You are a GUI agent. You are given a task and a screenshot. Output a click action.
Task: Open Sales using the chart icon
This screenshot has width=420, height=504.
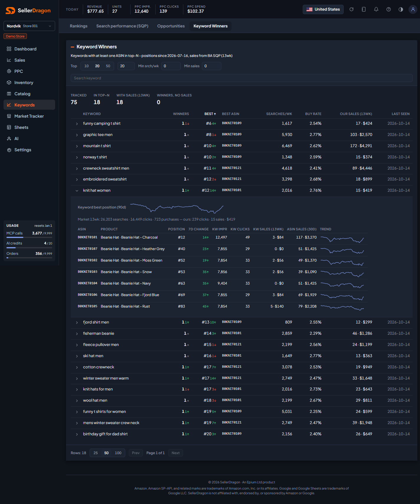[x=9, y=60]
